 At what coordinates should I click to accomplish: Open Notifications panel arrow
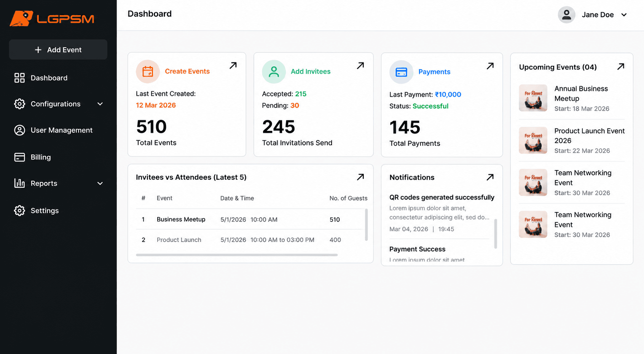point(490,177)
